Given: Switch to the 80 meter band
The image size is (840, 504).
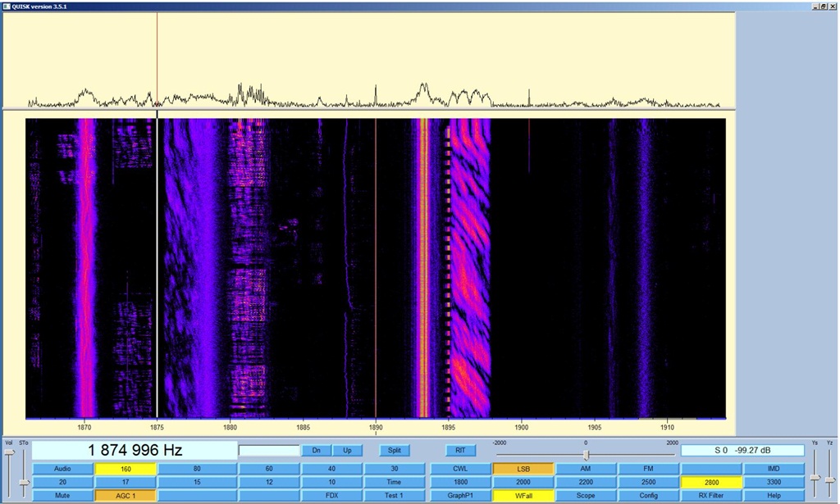Looking at the screenshot, I should [197, 469].
